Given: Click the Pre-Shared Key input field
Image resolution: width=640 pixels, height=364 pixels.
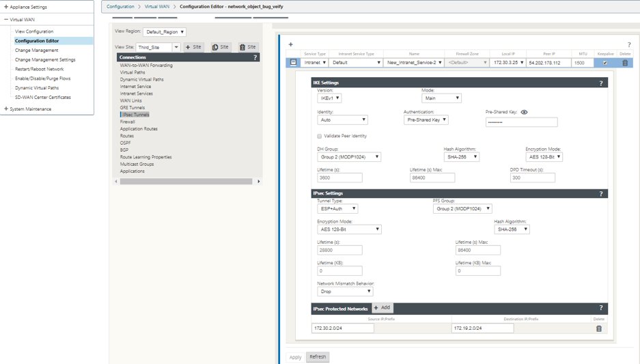Looking at the screenshot, I should click(521, 122).
